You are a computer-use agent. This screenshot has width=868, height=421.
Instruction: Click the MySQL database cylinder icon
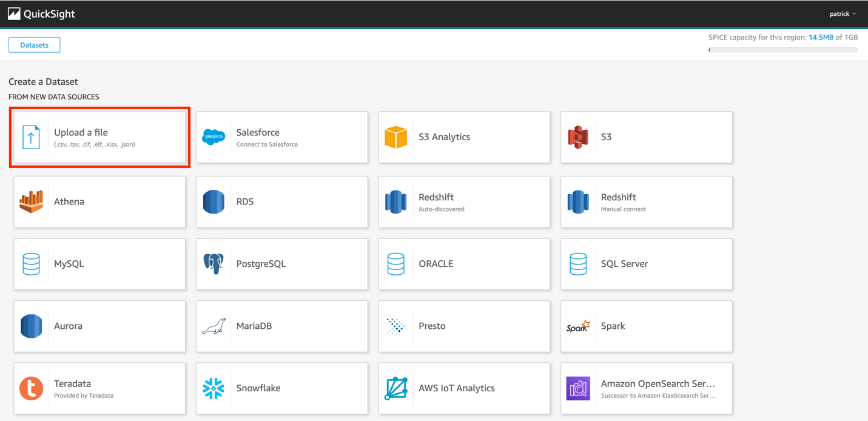pos(31,264)
